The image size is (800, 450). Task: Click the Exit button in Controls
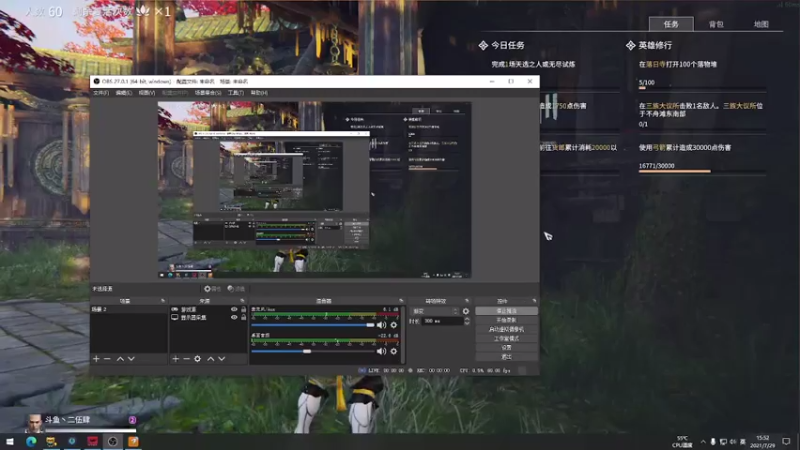[506, 357]
